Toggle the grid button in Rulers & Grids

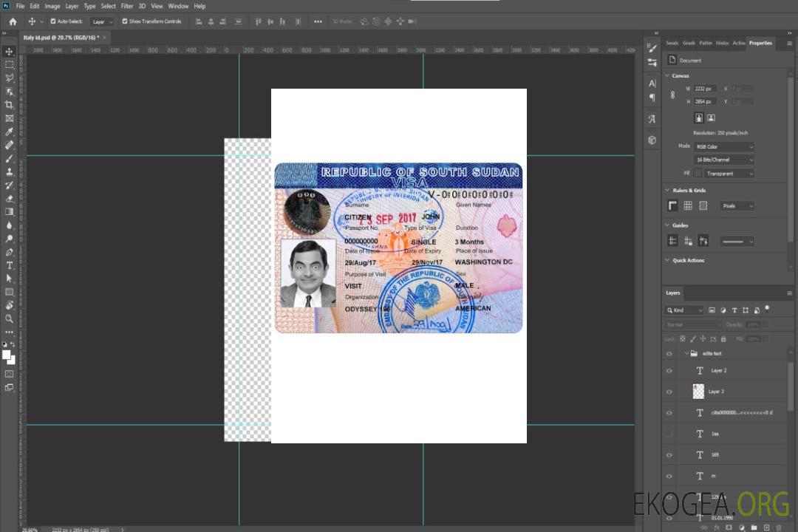[x=688, y=205]
